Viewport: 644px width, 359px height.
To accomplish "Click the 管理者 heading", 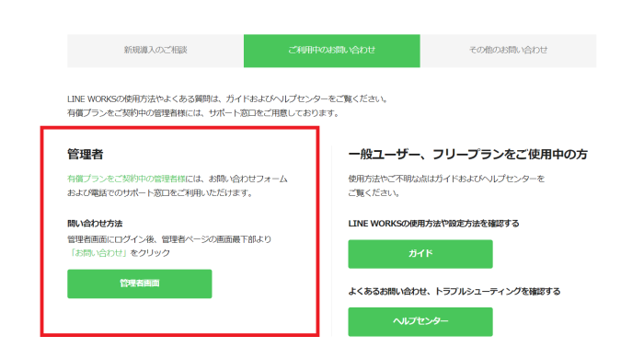I will [86, 155].
